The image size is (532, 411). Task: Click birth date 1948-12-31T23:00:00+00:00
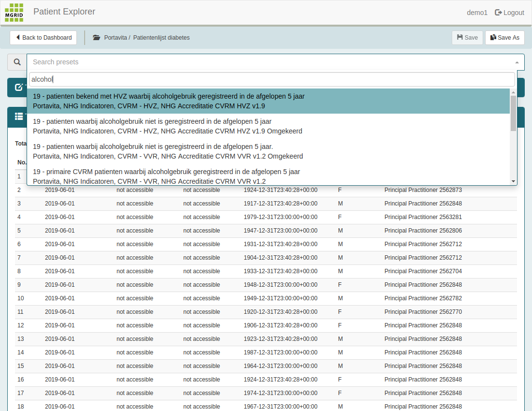click(281, 285)
